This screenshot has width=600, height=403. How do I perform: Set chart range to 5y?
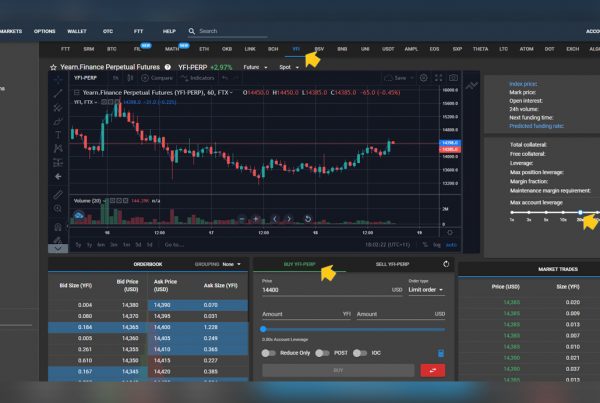pos(78,245)
